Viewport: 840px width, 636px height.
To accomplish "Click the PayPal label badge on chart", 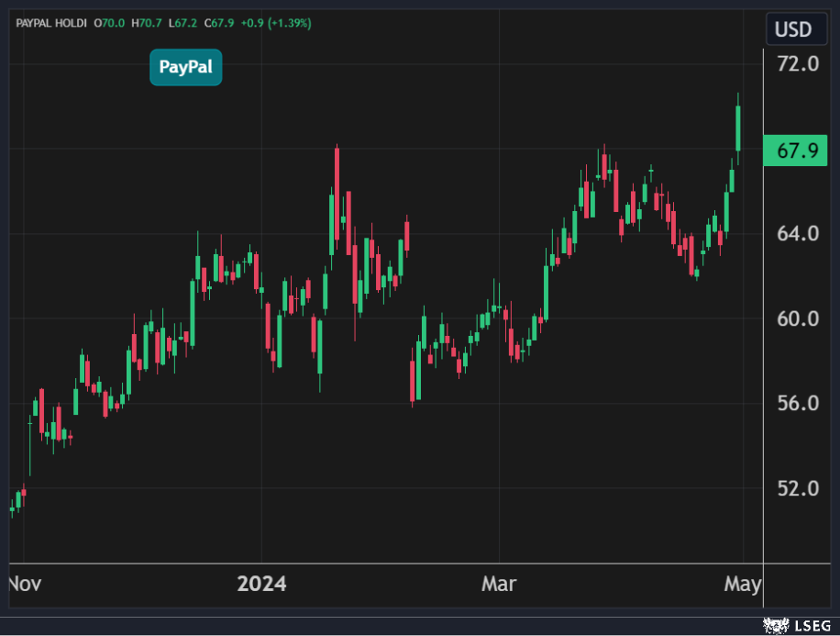I will click(x=185, y=67).
